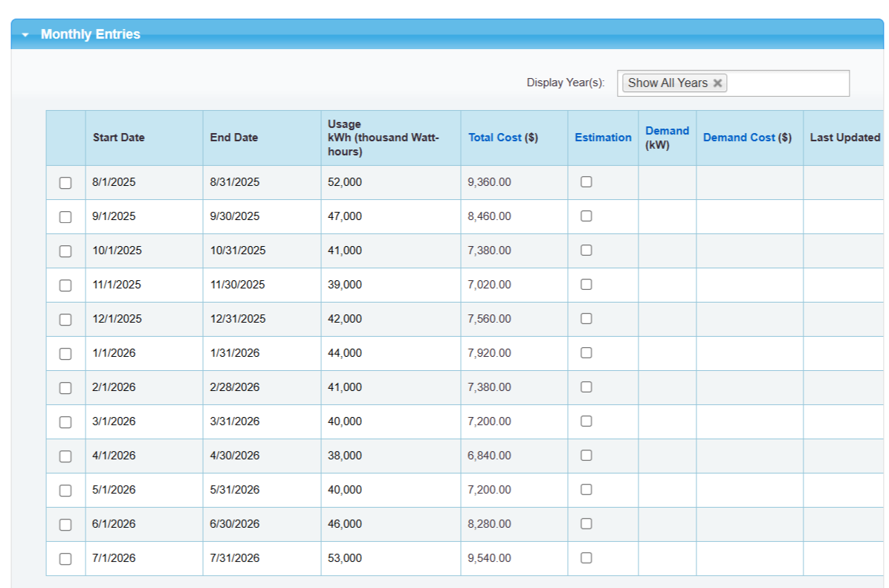Image resolution: width=889 pixels, height=588 pixels.
Task: Mark the 9/1/2025 entry as Estimation
Action: coord(586,216)
